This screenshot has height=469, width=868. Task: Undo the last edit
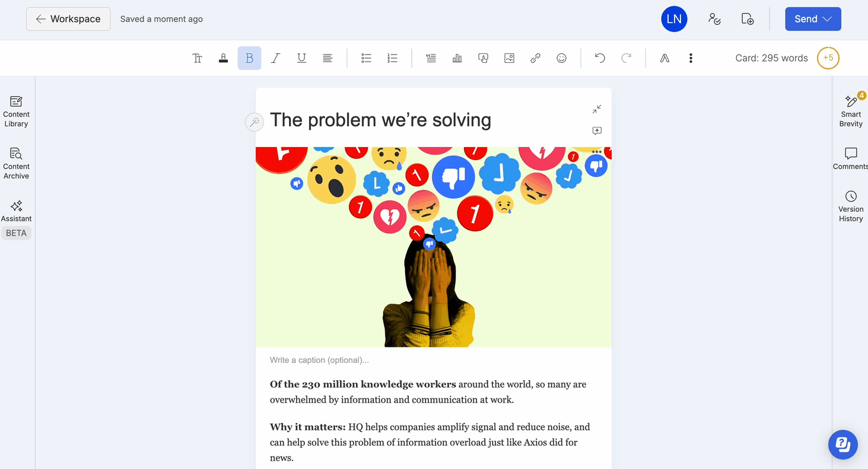pos(600,58)
